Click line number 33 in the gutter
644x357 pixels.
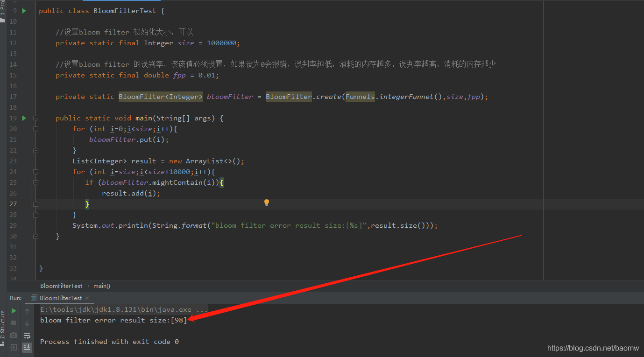pos(13,268)
